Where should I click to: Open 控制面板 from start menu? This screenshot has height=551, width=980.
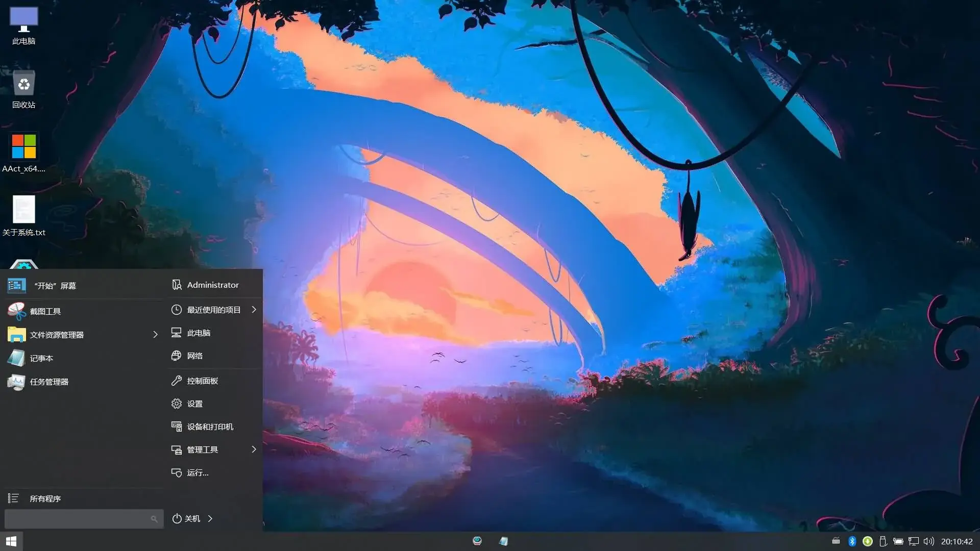pyautogui.click(x=214, y=381)
